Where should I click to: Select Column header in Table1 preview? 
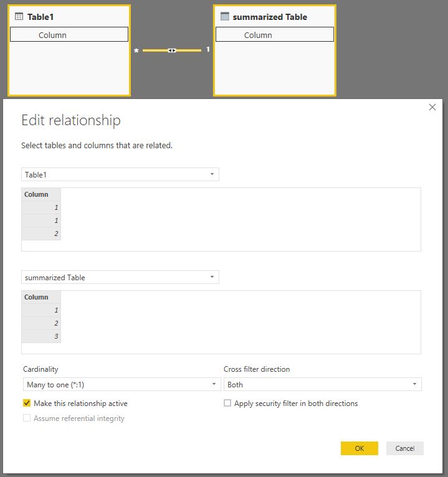(x=41, y=194)
